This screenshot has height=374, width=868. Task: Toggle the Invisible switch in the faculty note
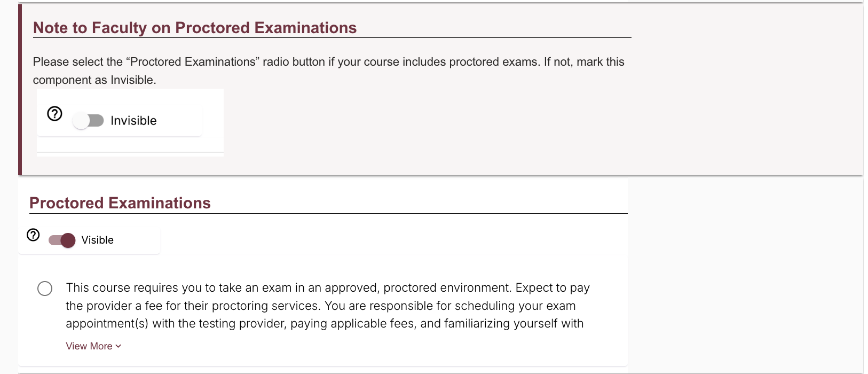[x=89, y=121]
